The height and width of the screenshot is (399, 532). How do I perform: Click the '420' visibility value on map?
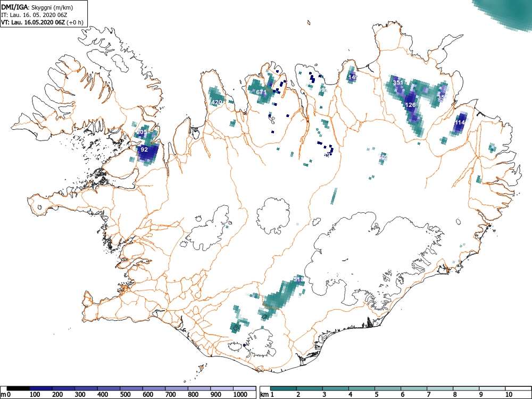217,102
